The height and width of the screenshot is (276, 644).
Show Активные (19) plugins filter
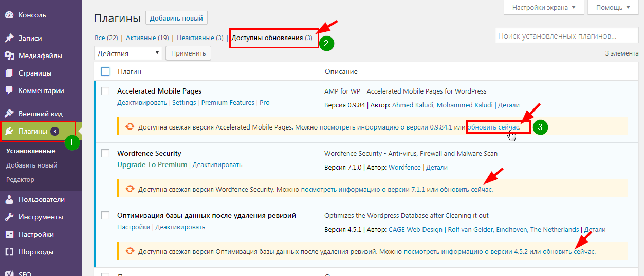[148, 38]
